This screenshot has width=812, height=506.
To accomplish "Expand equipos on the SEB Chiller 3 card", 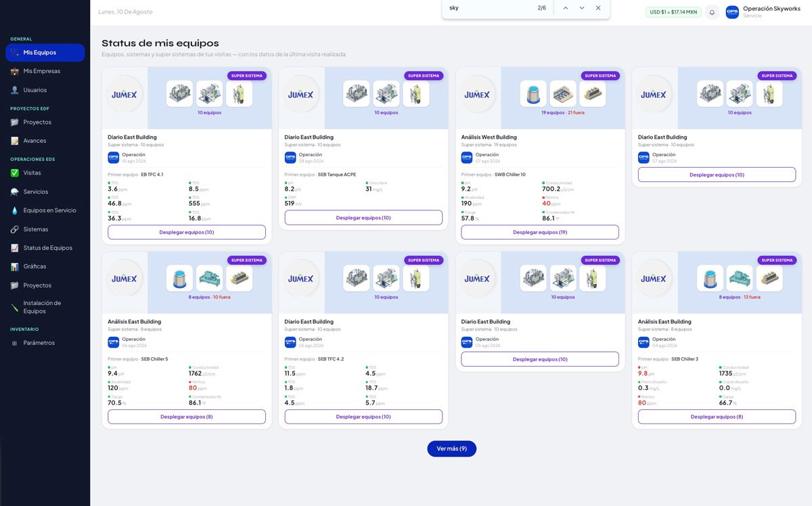I will (x=717, y=417).
